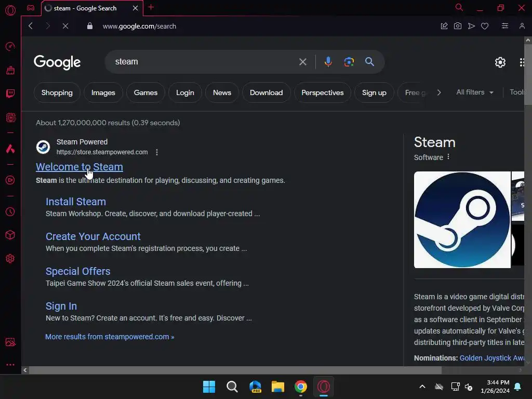
Task: Click the edit page icon in address bar
Action: click(444, 26)
